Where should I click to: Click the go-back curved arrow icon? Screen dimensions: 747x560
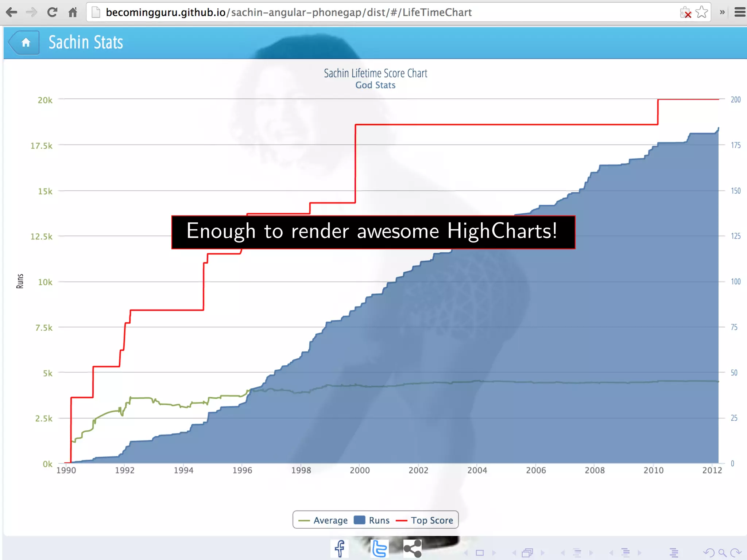709,553
